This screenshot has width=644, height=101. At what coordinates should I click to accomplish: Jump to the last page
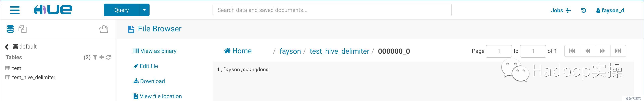[x=618, y=51]
